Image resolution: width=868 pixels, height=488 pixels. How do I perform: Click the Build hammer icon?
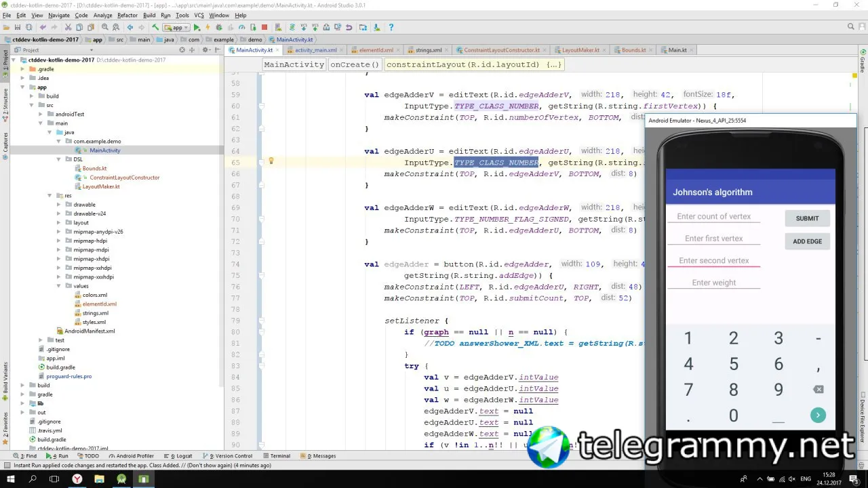click(155, 28)
